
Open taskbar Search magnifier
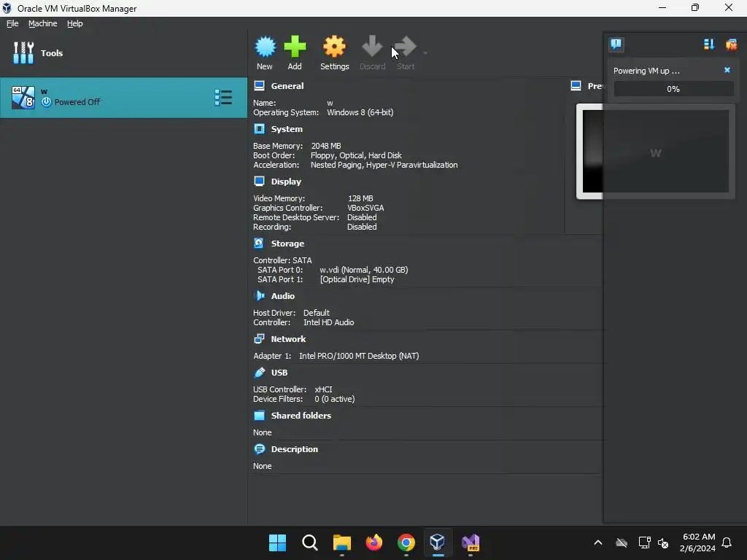[309, 542]
